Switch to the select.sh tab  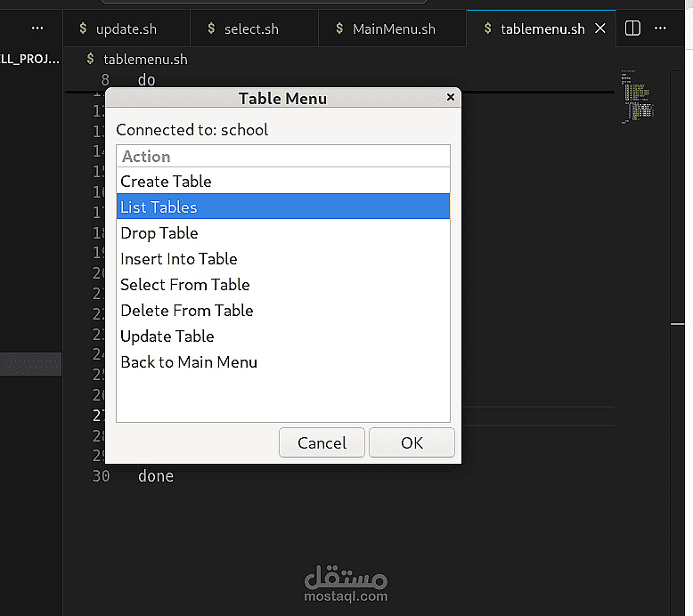point(251,28)
